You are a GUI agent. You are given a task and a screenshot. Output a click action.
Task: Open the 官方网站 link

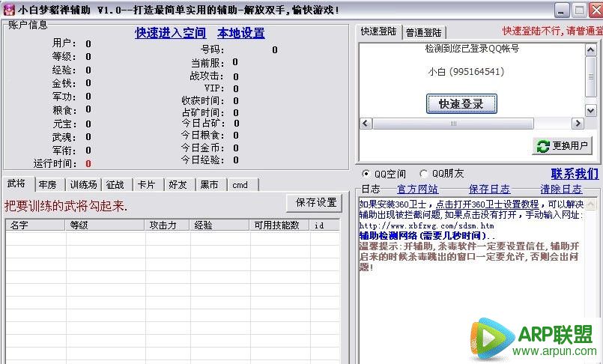click(418, 189)
